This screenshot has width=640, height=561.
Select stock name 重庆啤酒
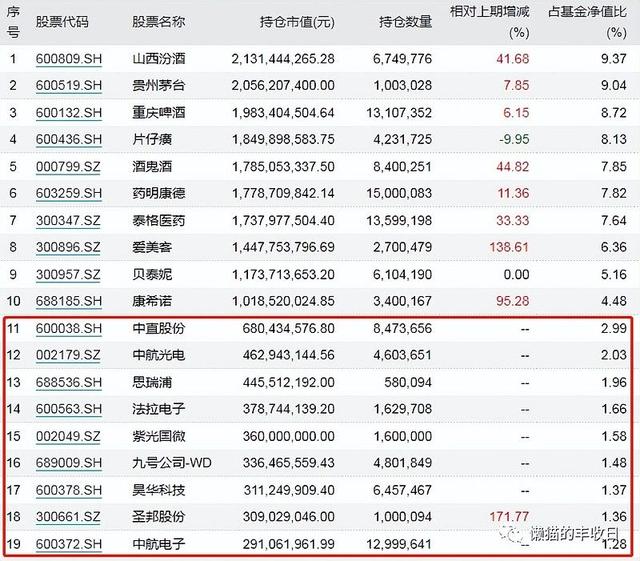point(158,113)
